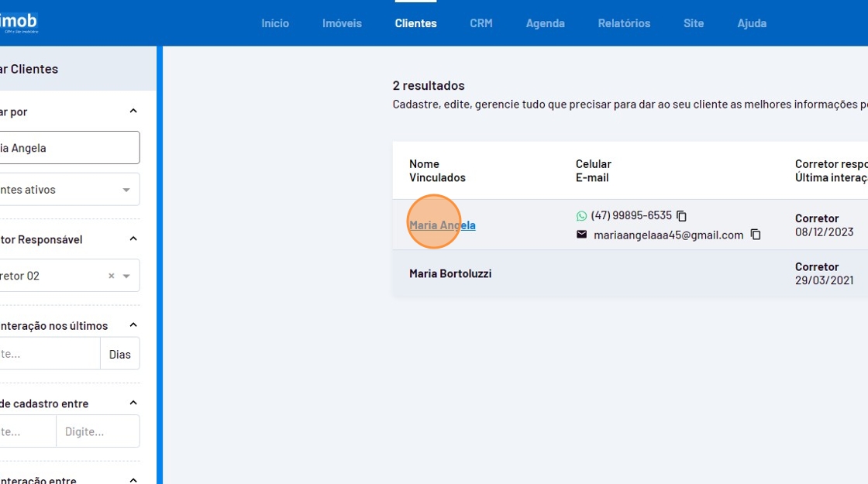Open Maria Angela client link
Screen dimensions: 868x484
443,225
